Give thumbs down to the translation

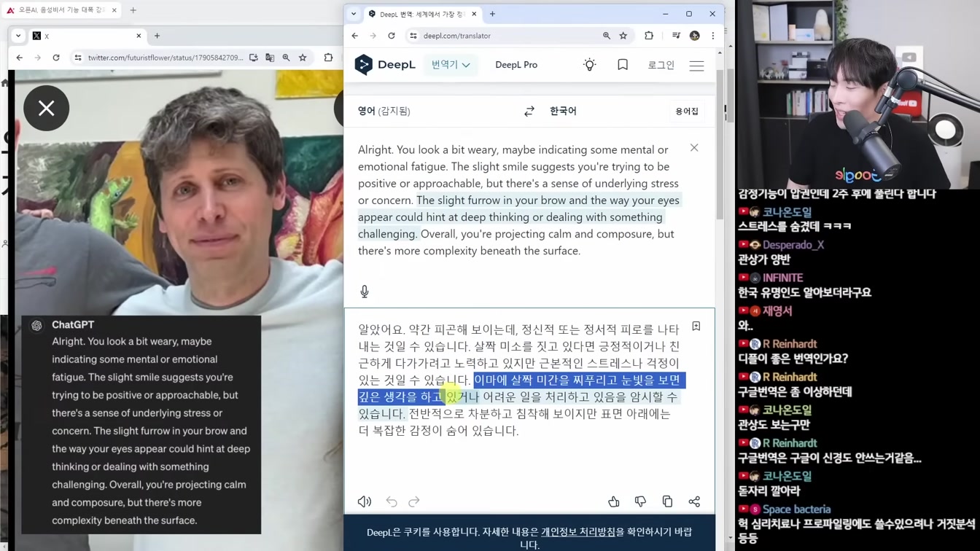pyautogui.click(x=640, y=501)
